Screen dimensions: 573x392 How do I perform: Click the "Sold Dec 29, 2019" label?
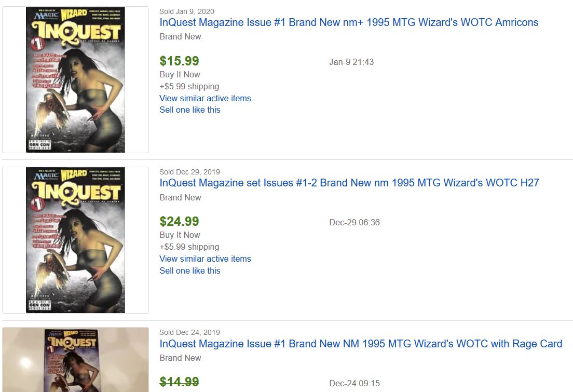pyautogui.click(x=189, y=172)
